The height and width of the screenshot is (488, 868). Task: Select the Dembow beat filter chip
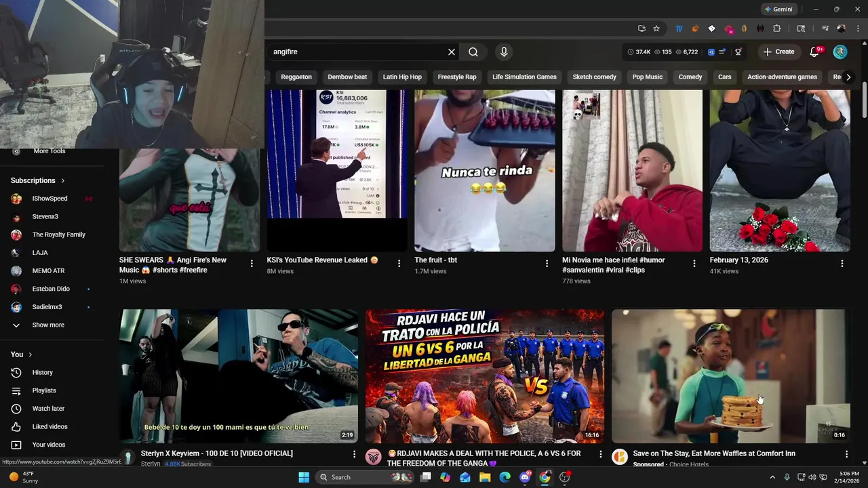click(x=347, y=77)
